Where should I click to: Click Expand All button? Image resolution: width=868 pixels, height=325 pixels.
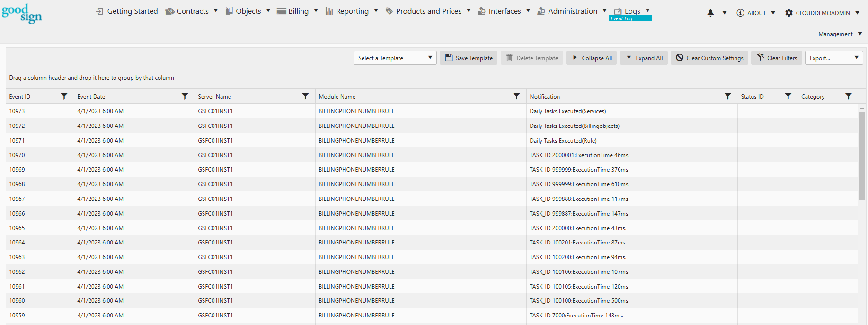pos(644,58)
